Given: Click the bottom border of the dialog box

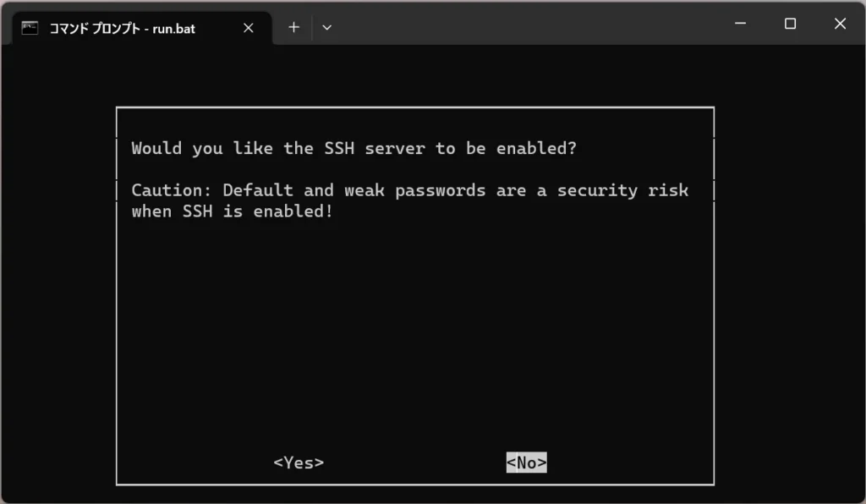Looking at the screenshot, I should [x=414, y=484].
